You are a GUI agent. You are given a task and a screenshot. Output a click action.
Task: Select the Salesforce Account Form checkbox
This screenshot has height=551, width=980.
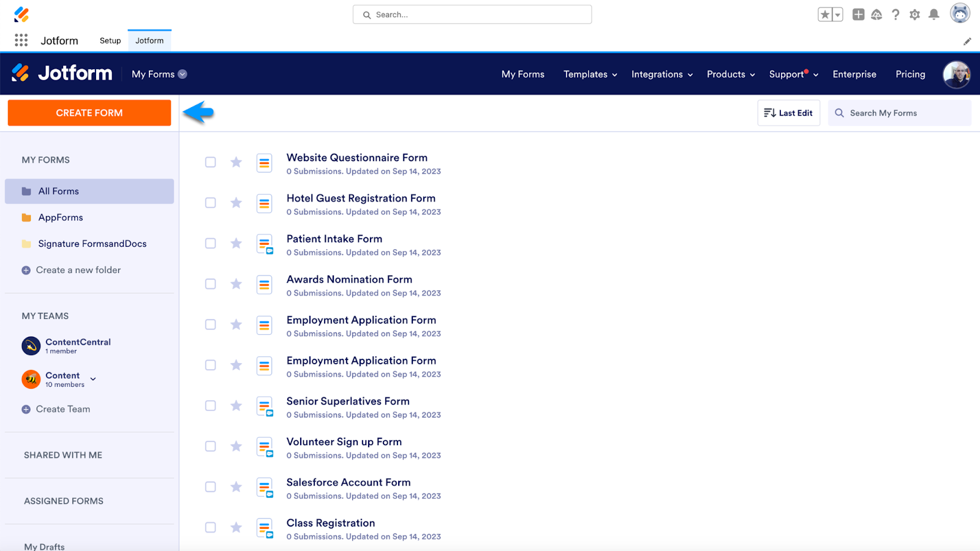(210, 487)
